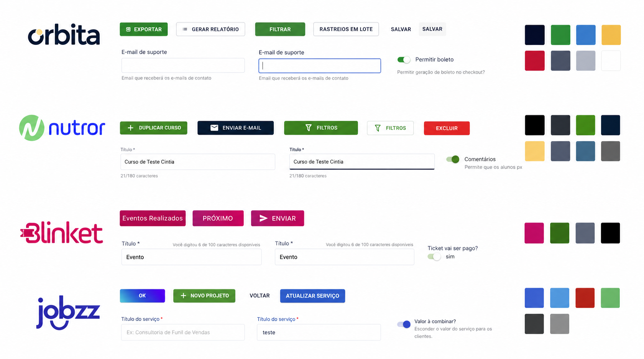Click the plus icon on Duplicar Curso
The width and height of the screenshot is (644, 359).
(x=130, y=128)
